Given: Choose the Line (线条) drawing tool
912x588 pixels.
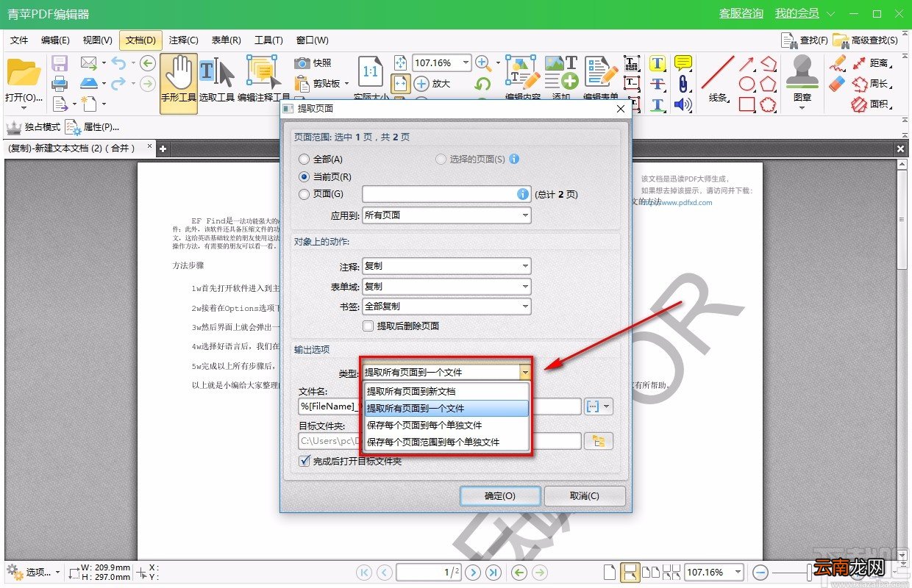Looking at the screenshot, I should click(x=718, y=79).
